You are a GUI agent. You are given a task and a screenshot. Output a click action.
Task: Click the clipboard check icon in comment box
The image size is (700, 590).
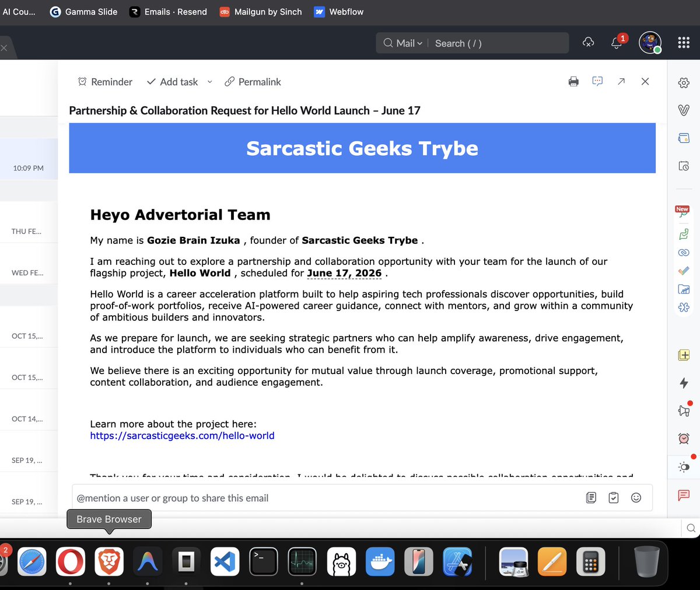(x=614, y=498)
